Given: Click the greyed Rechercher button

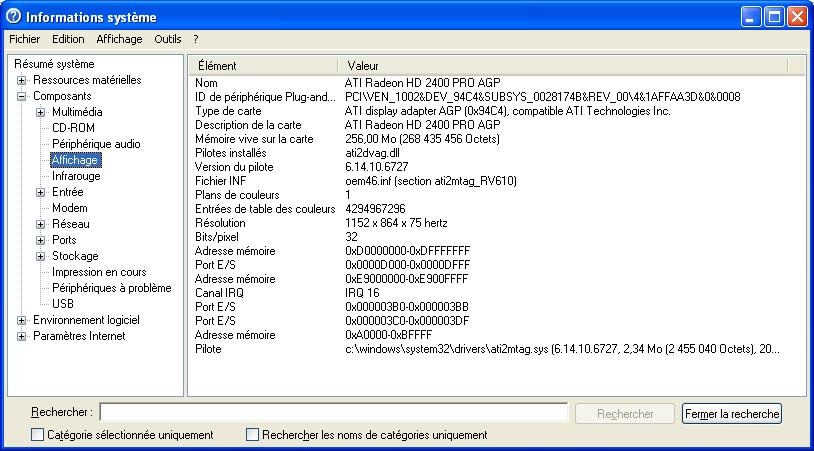Looking at the screenshot, I should tap(625, 414).
